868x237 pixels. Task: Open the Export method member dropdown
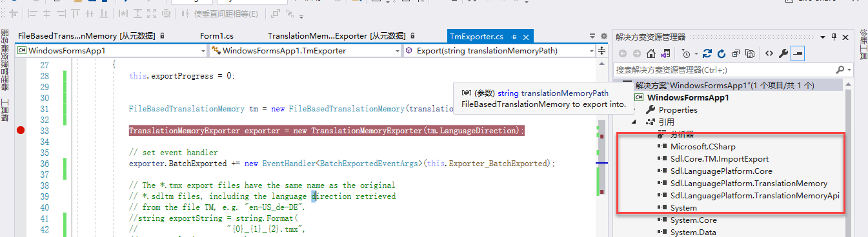[500, 50]
